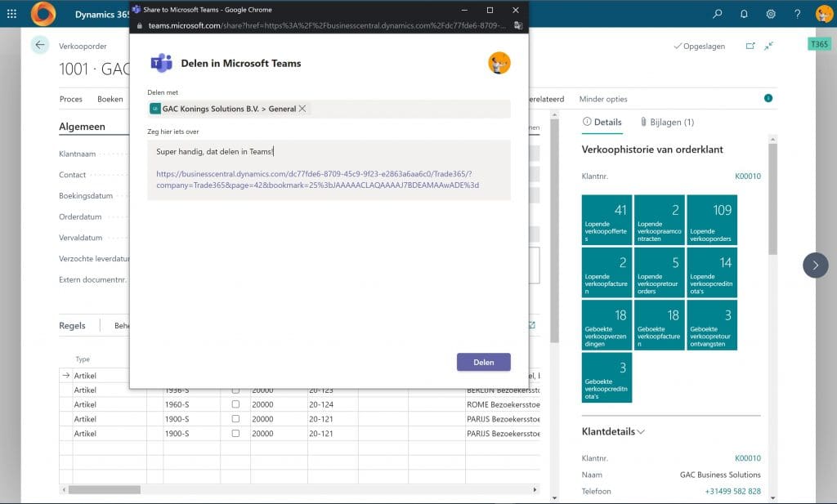Click the Delen met recipient field
Screen dimensions: 837x504
[x=329, y=109]
